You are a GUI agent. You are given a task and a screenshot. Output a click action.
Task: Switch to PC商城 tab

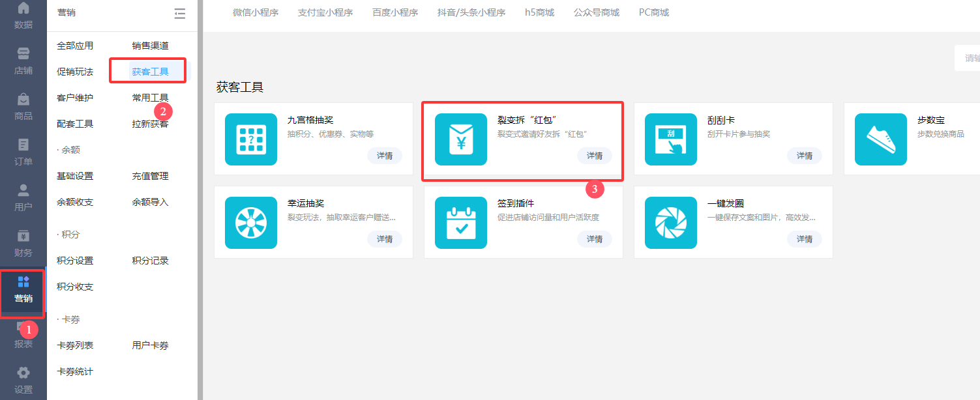pos(654,12)
